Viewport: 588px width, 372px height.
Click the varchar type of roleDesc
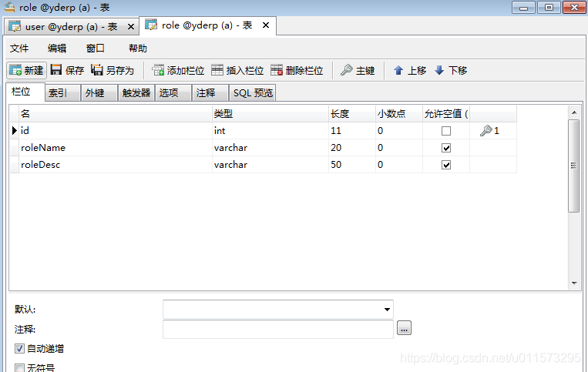(x=270, y=165)
